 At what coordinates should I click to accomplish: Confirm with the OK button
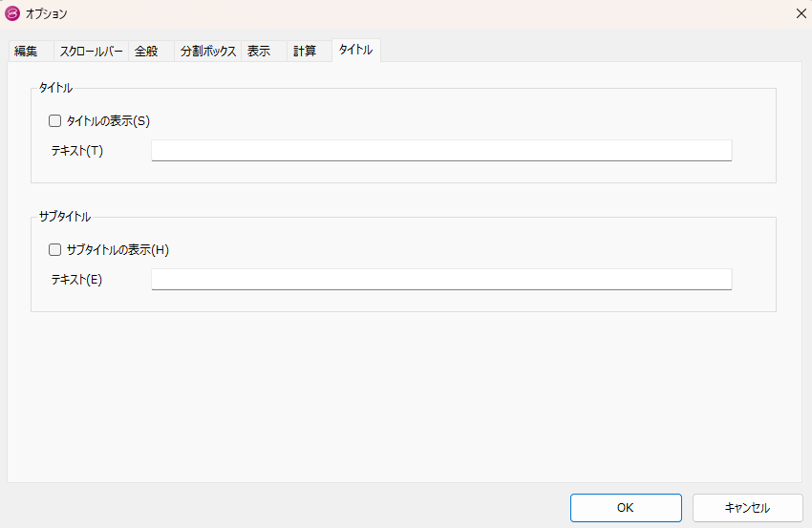coord(626,508)
